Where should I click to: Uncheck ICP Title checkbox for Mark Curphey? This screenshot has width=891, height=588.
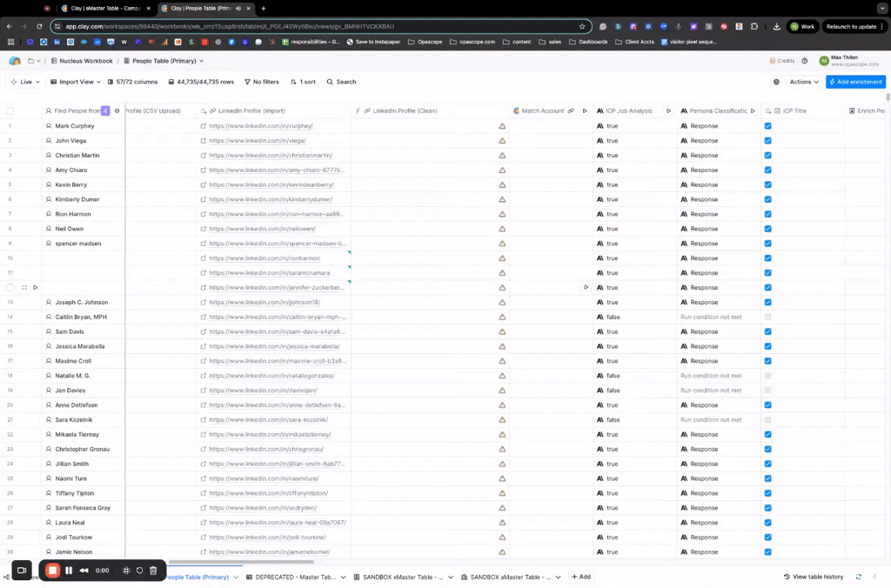[x=767, y=126]
